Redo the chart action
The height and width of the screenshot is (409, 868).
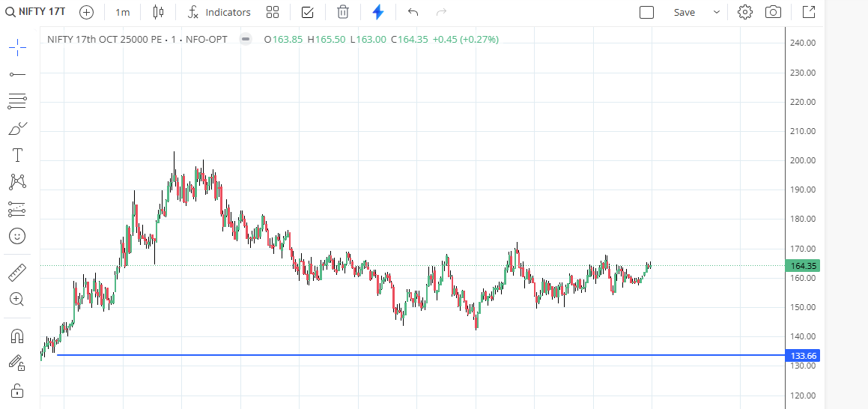click(x=441, y=12)
